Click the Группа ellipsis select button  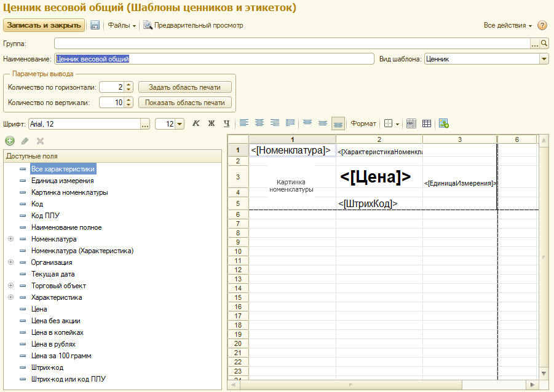(x=535, y=44)
